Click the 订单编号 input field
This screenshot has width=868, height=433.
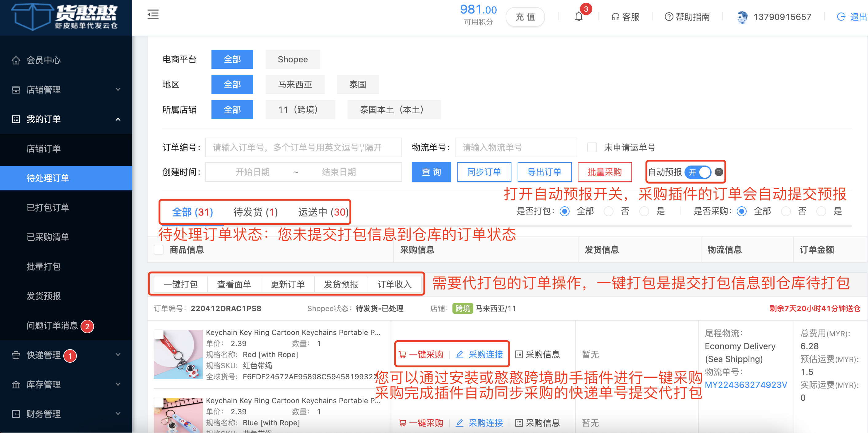tap(303, 147)
